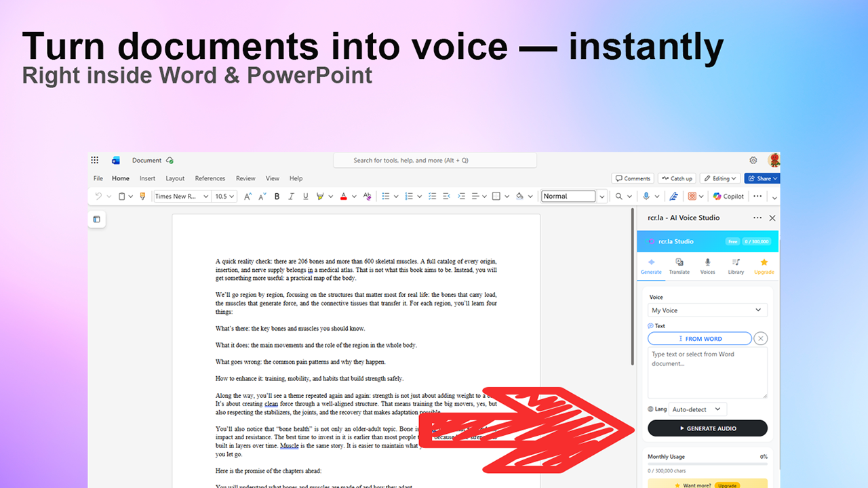The image size is (868, 488).
Task: Clear text with circled X button
Action: point(761,339)
